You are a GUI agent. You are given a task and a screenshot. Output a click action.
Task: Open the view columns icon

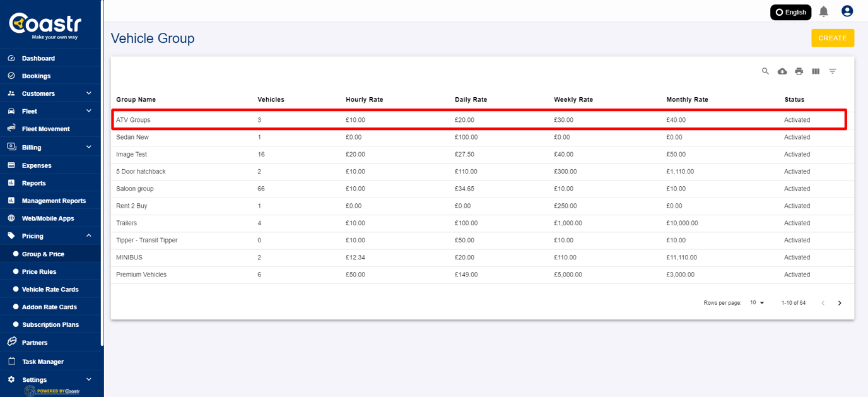point(816,71)
